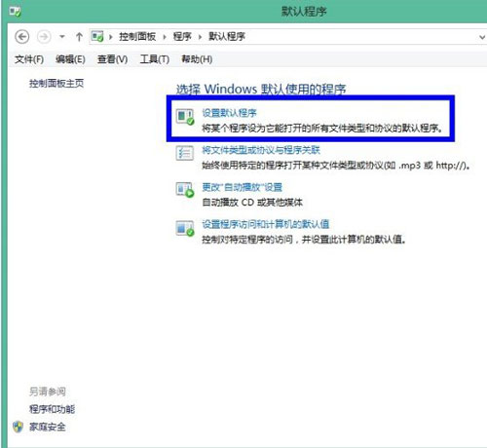
Task: Click 默认程序 breadcrumb in address bar
Action: 227,36
